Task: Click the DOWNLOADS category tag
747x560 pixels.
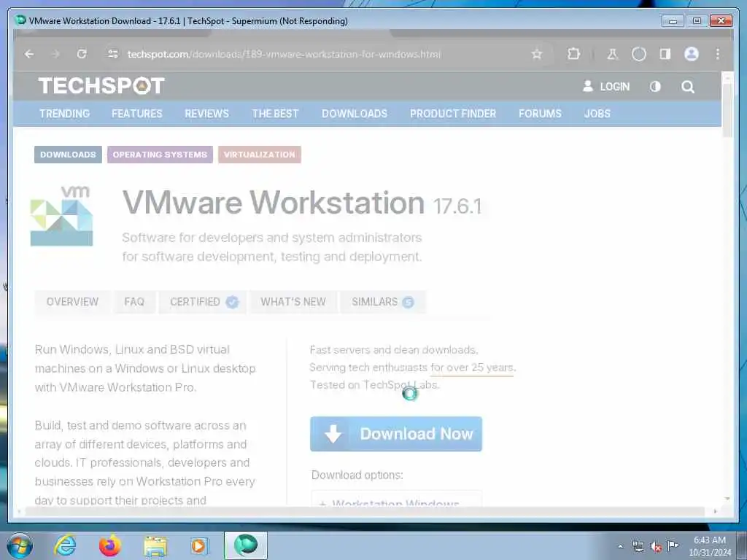Action: 68,155
